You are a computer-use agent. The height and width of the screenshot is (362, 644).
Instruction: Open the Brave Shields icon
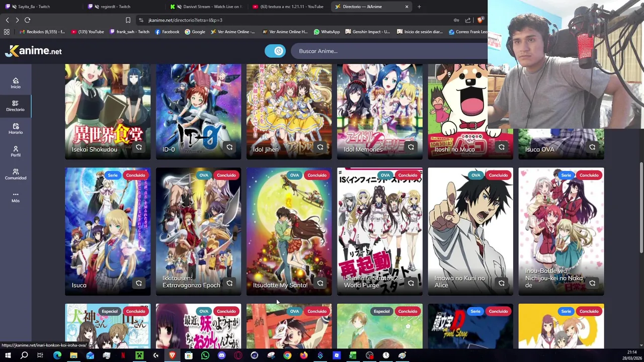[x=480, y=20]
